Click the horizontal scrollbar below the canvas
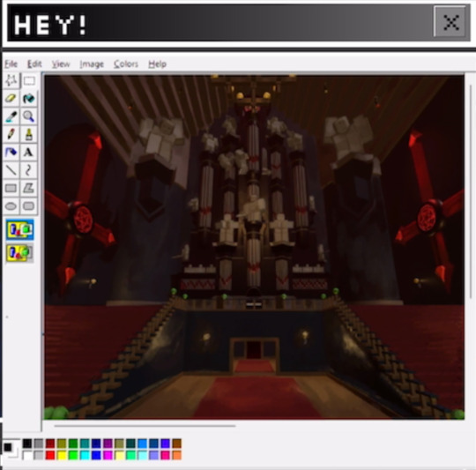The height and width of the screenshot is (470, 476). pos(145,426)
